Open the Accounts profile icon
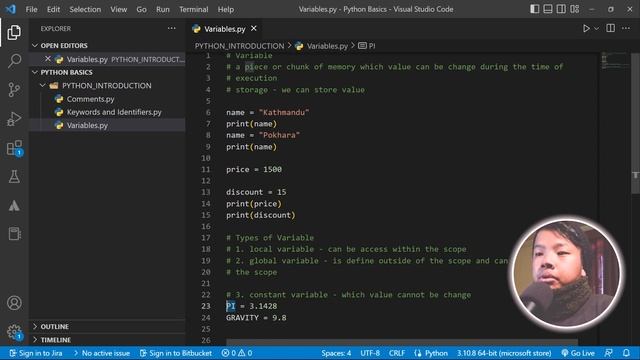The width and height of the screenshot is (640, 360). tap(14, 303)
